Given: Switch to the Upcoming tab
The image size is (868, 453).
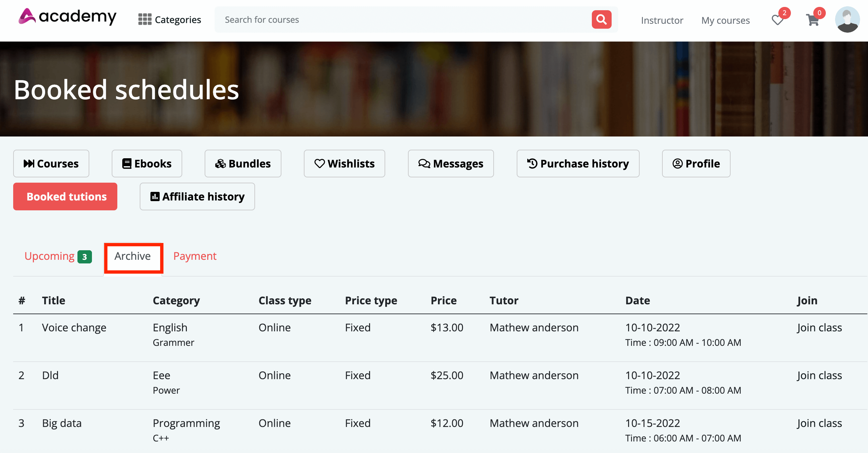Looking at the screenshot, I should click(49, 256).
